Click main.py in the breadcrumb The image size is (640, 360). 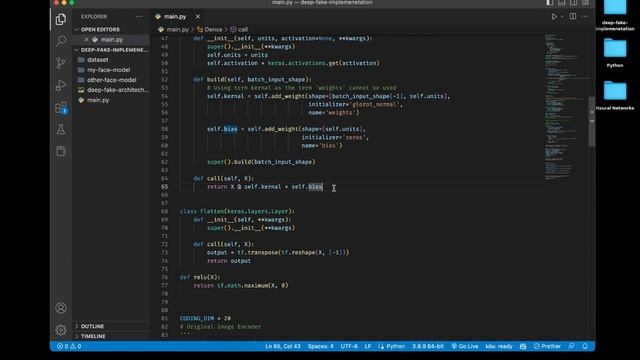pos(177,29)
